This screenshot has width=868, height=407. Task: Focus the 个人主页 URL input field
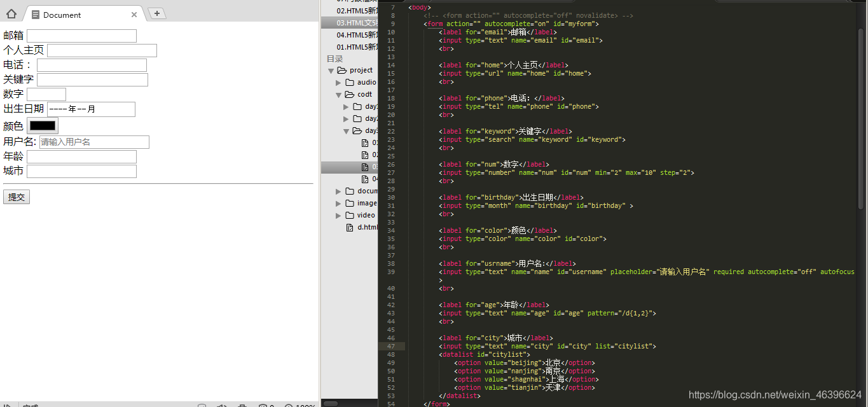(102, 50)
